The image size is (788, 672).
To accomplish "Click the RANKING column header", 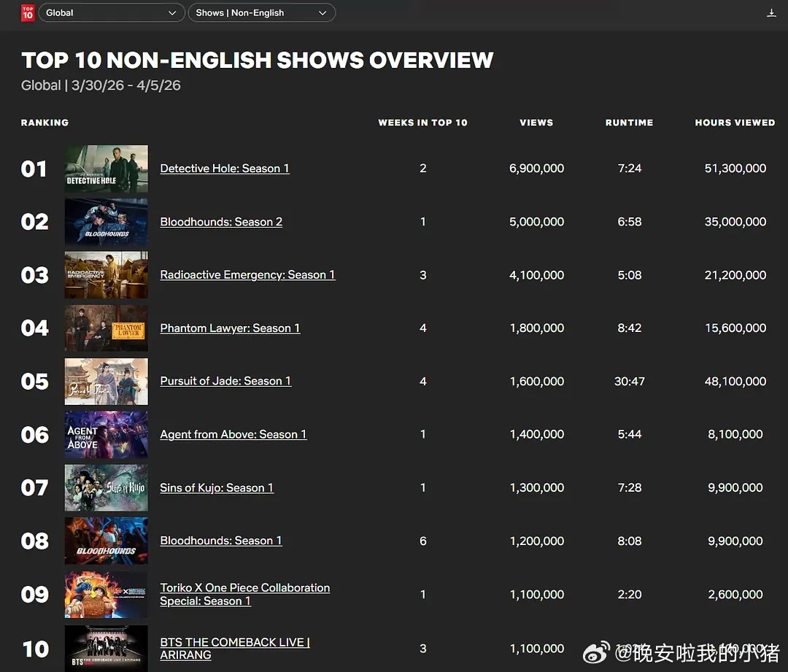I will 45,123.
